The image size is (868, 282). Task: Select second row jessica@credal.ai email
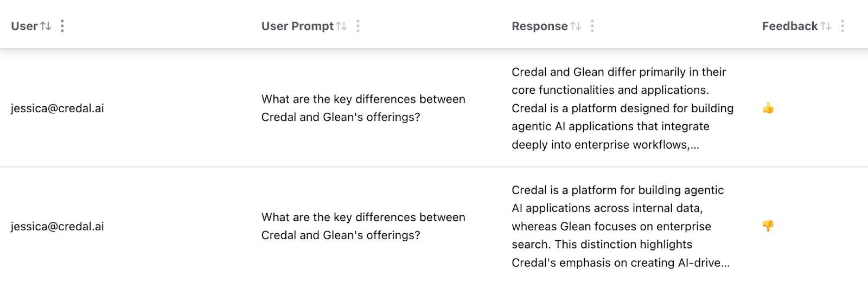(58, 227)
